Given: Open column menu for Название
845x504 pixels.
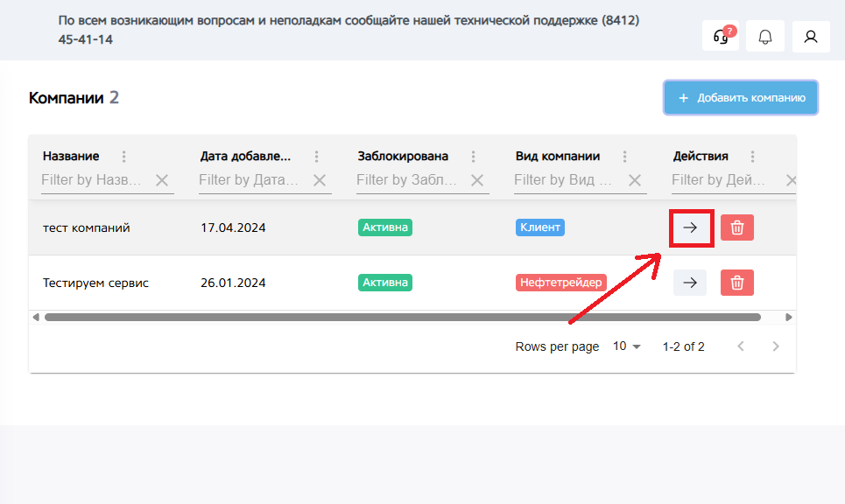Looking at the screenshot, I should (x=124, y=156).
